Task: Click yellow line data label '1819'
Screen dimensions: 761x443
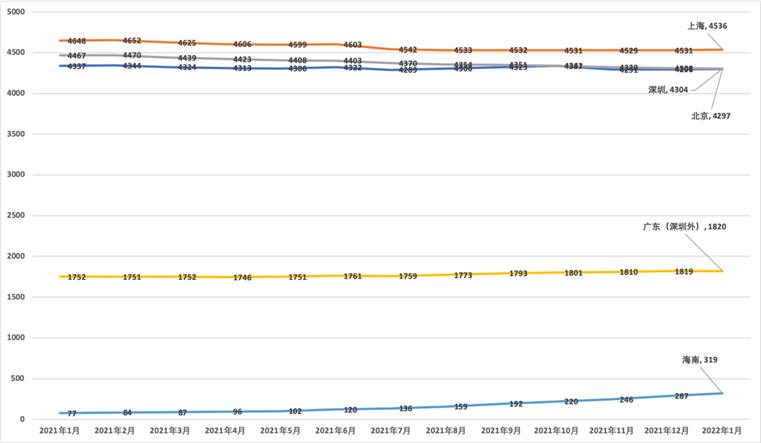Action: click(684, 272)
